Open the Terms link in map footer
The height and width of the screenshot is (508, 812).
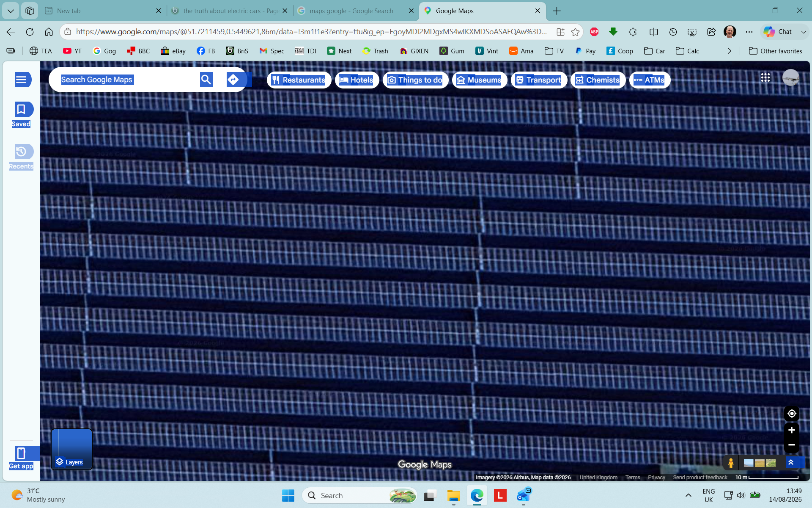pyautogui.click(x=633, y=477)
